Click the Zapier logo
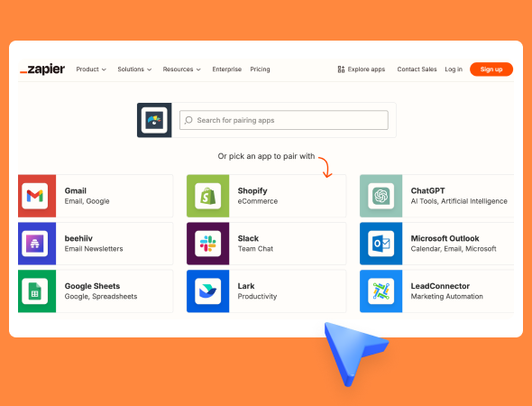 pos(42,69)
